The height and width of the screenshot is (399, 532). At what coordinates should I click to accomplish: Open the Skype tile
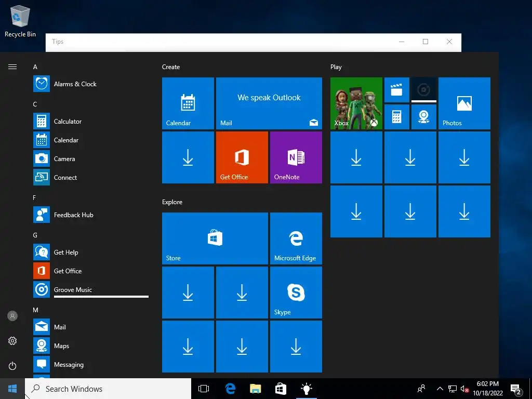tap(296, 292)
